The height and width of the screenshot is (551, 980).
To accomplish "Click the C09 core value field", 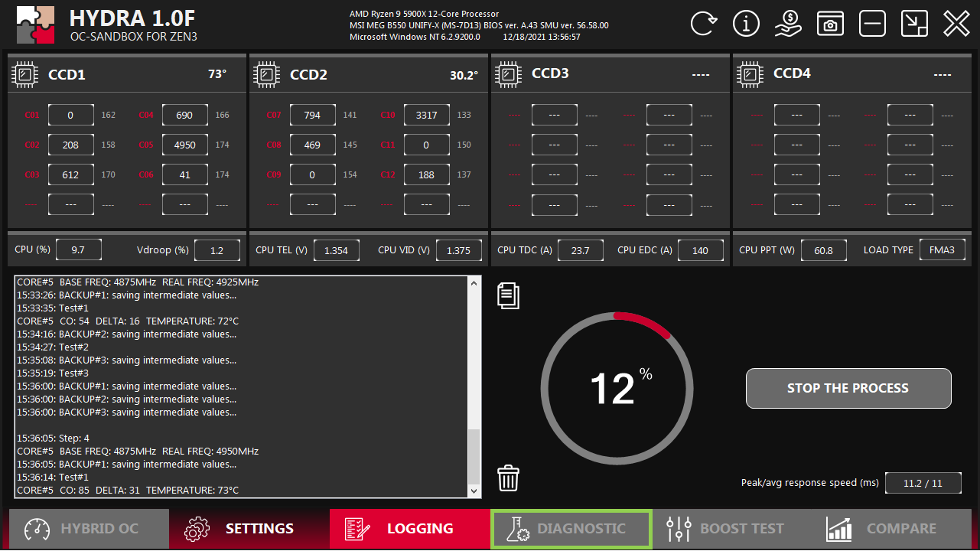I will [312, 174].
